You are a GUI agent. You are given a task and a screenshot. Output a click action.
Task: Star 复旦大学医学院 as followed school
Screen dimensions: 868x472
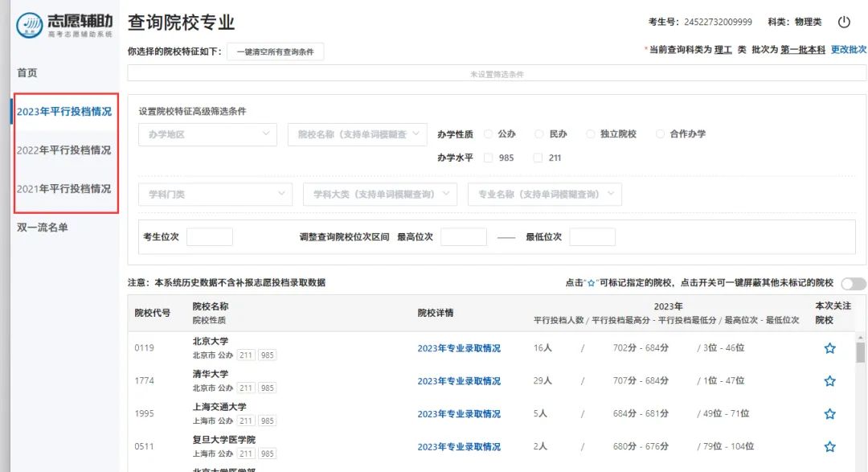click(830, 446)
